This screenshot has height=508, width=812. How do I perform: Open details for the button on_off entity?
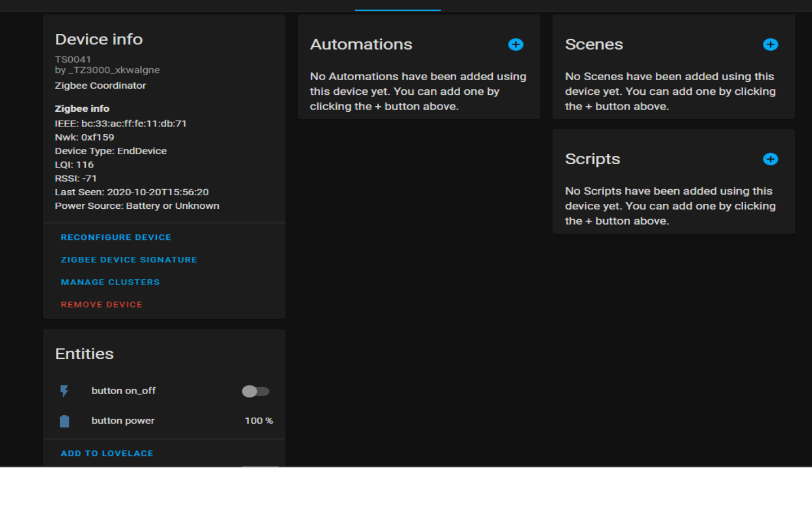click(x=123, y=391)
